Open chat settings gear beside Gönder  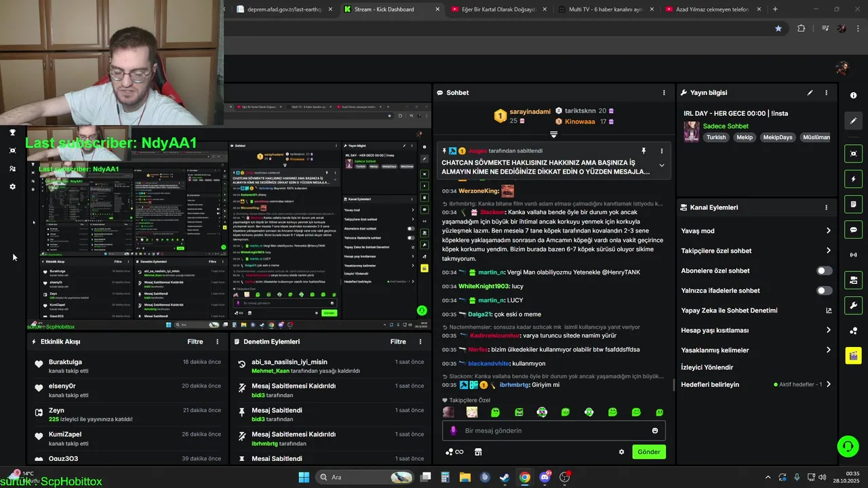point(621,452)
